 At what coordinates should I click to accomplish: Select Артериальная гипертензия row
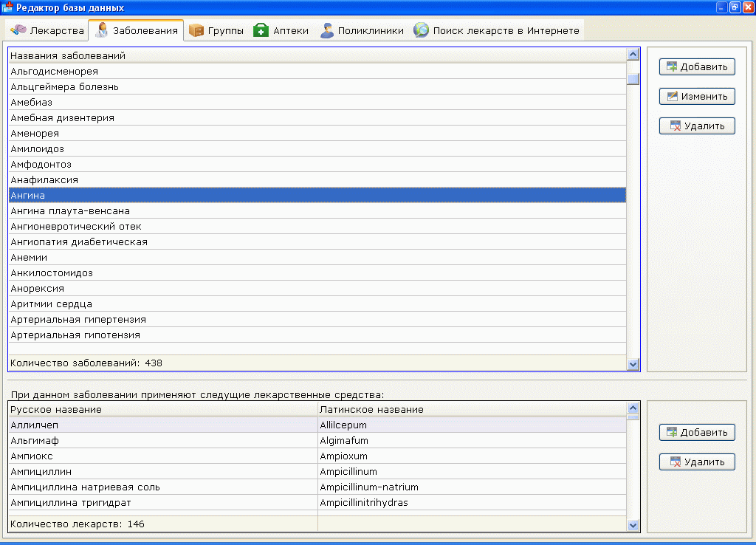coord(317,319)
